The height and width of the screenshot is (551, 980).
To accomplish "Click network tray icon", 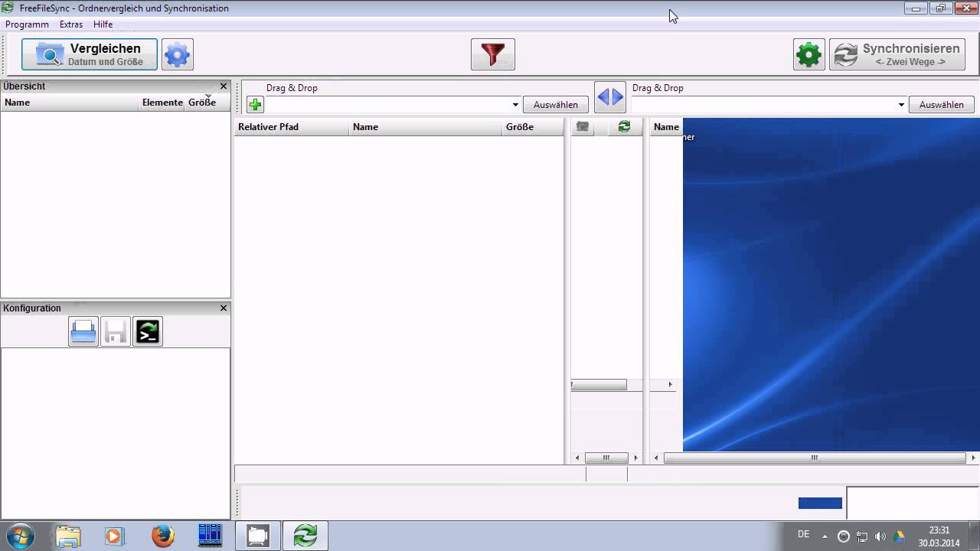I will (862, 536).
